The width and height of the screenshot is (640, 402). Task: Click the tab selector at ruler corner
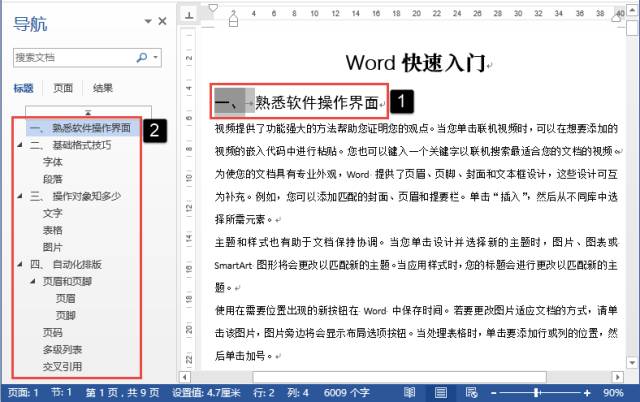[x=189, y=15]
